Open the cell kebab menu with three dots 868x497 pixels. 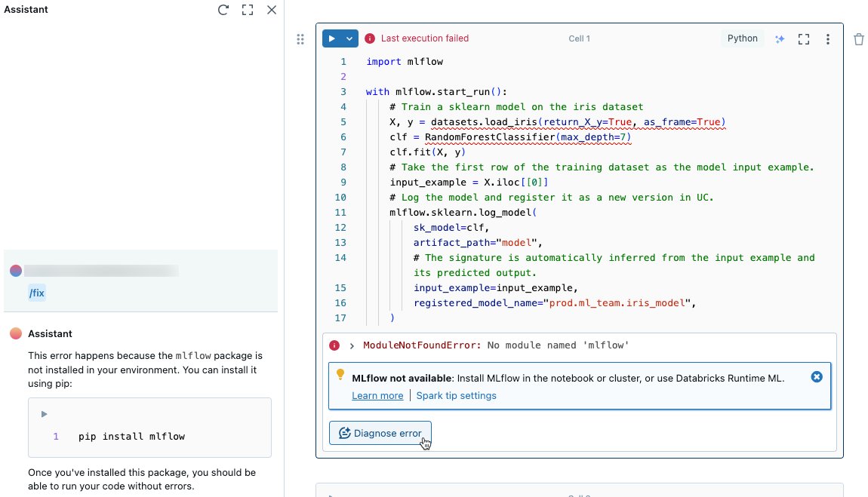[828, 38]
